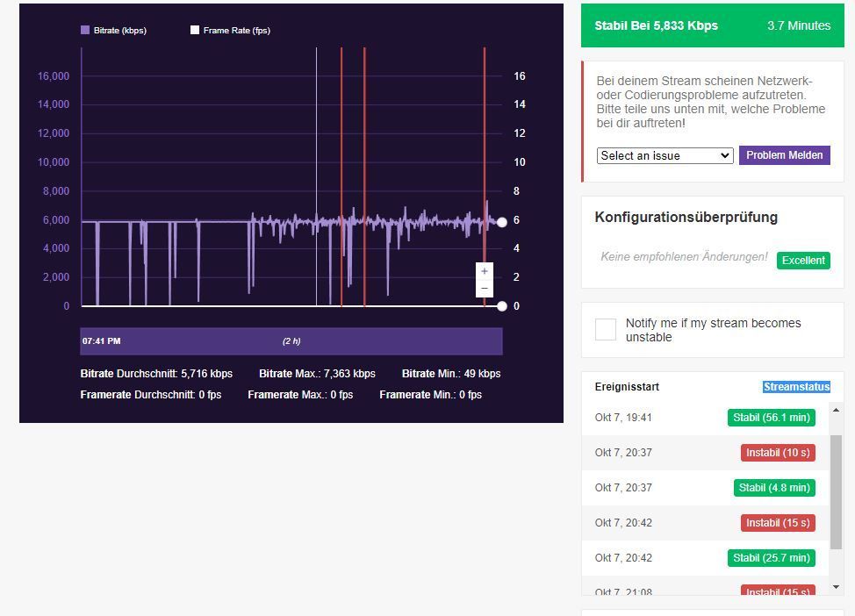Enable notify me if stream becomes unstable
855x616 pixels.
pyautogui.click(x=605, y=329)
